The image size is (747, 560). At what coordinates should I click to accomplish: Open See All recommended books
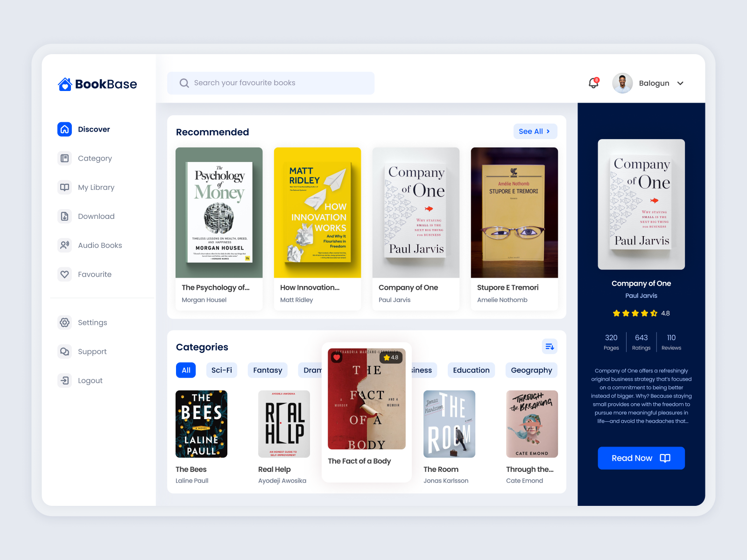pyautogui.click(x=535, y=131)
